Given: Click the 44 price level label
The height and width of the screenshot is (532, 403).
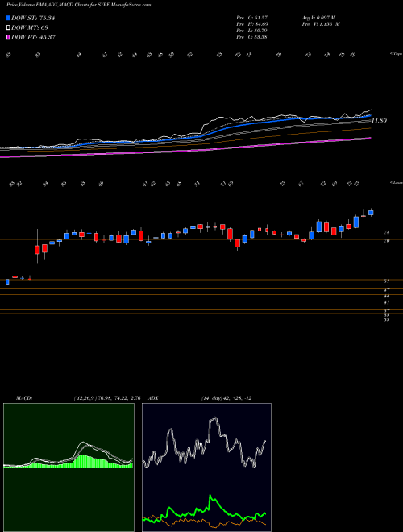Looking at the screenshot, I should [386, 296].
